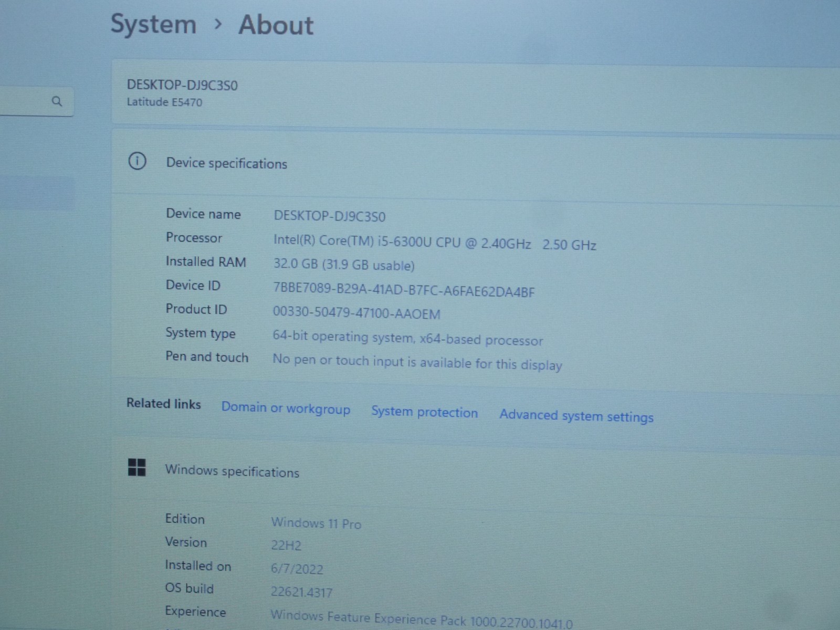Click the Device ID label
The width and height of the screenshot is (840, 630).
(x=193, y=285)
